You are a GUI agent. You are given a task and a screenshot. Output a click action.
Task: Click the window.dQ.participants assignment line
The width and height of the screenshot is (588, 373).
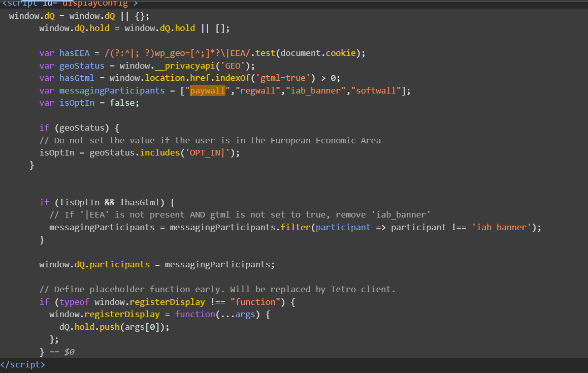pos(157,264)
